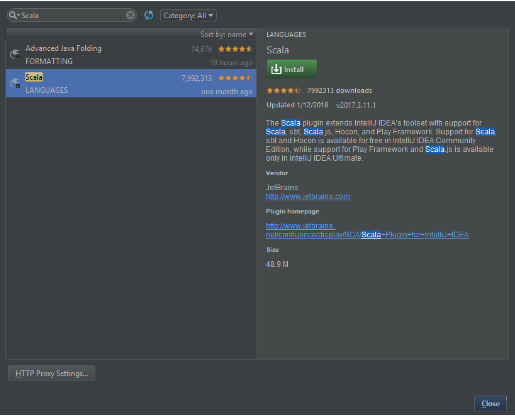
Task: Open the Sort by: name dropdown
Action: 227,34
